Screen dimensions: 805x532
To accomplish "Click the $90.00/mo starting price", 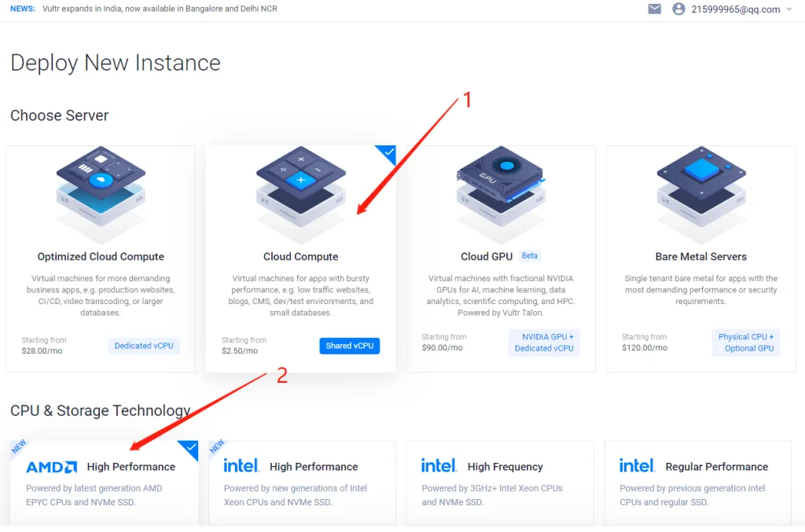I will pyautogui.click(x=442, y=348).
